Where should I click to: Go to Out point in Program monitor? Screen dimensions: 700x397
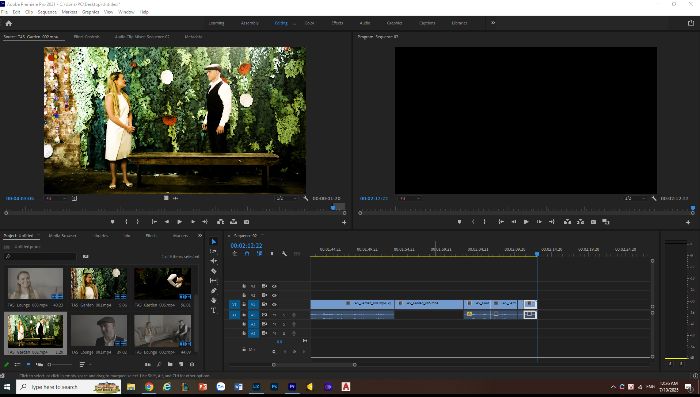pos(552,221)
